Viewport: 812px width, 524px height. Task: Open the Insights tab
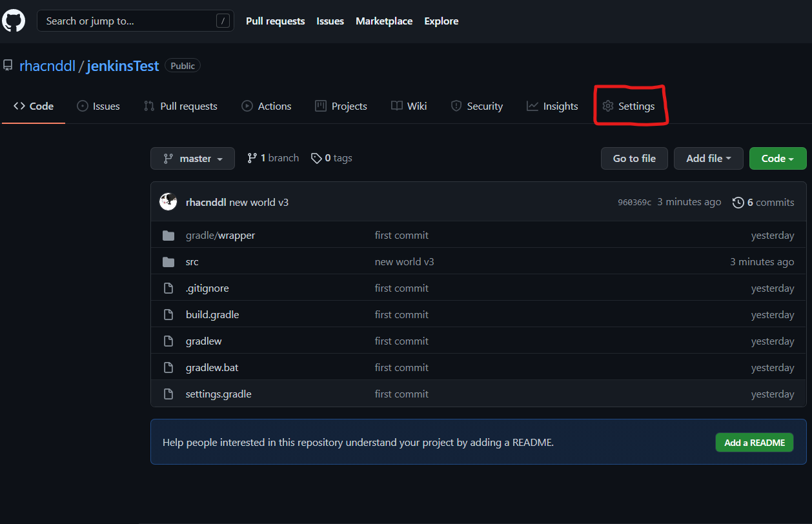click(553, 106)
